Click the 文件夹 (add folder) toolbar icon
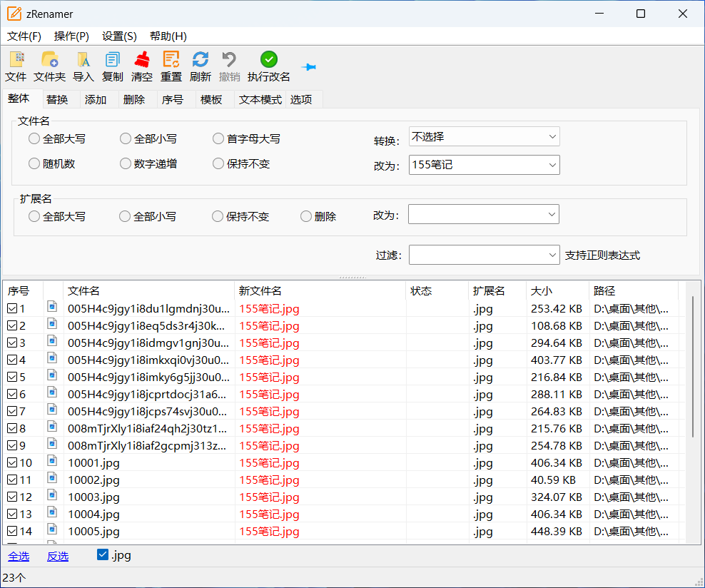705x588 pixels. pyautogui.click(x=49, y=60)
